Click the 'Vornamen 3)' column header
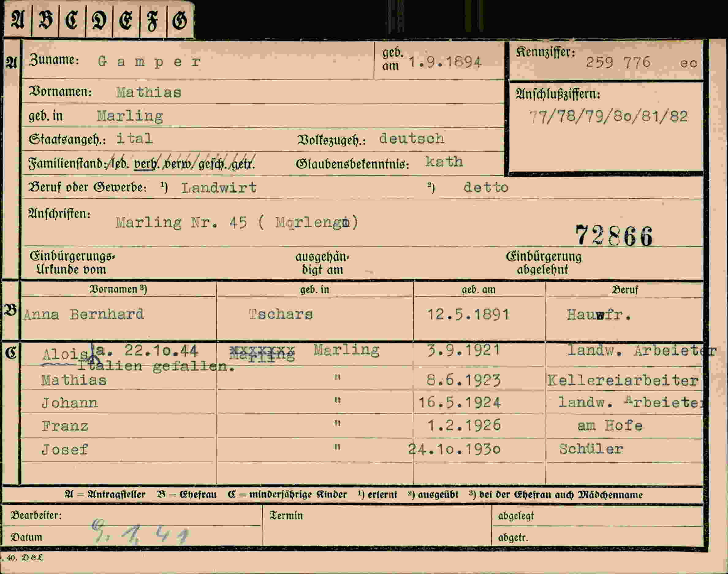Image resolution: width=728 pixels, height=574 pixels. [x=118, y=289]
